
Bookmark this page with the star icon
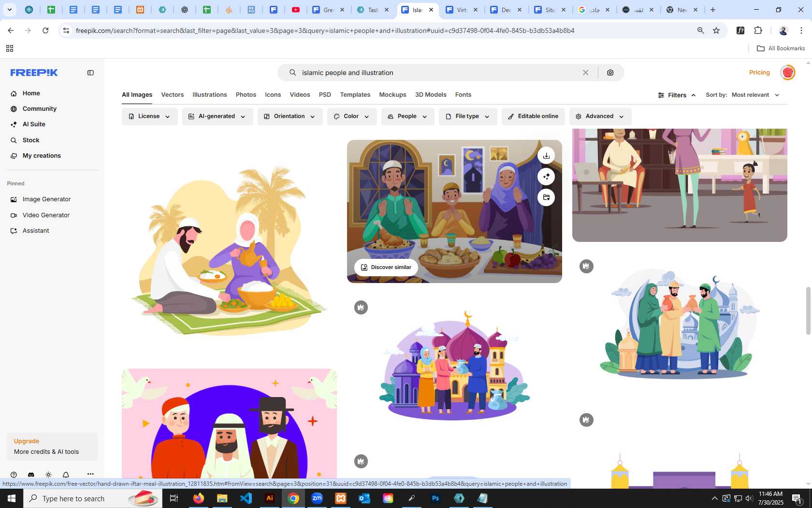[716, 30]
